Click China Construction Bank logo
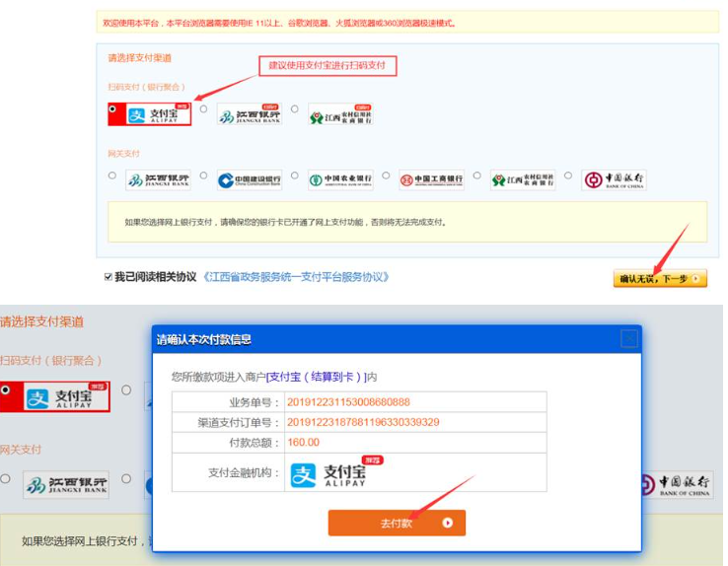The height and width of the screenshot is (566, 728). (250, 180)
